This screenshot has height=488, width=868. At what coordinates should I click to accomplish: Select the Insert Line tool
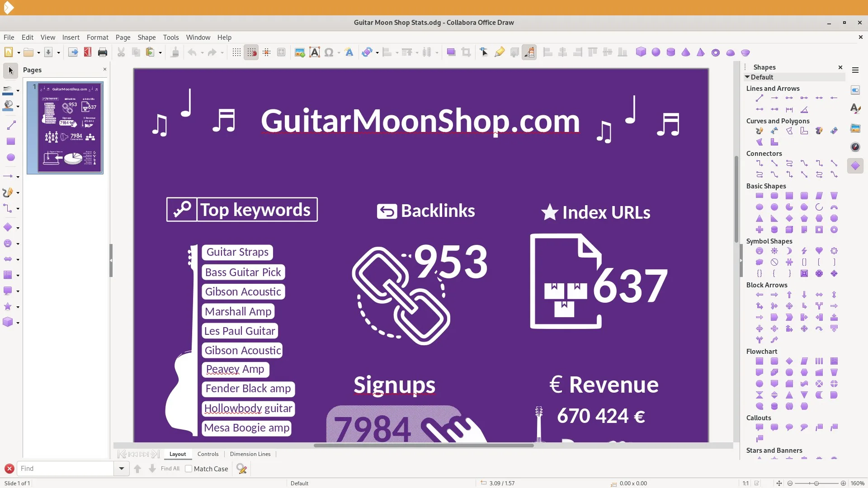pos(11,125)
